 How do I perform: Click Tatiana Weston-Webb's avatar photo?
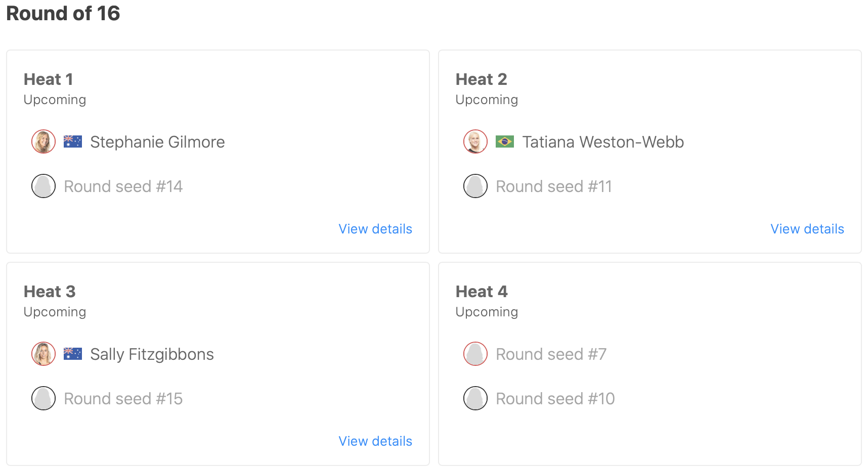[x=475, y=141]
